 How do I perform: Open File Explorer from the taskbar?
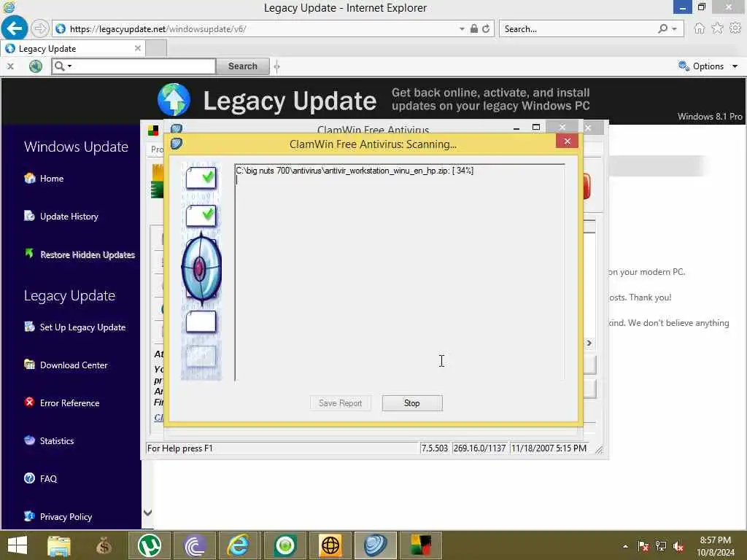(59, 545)
